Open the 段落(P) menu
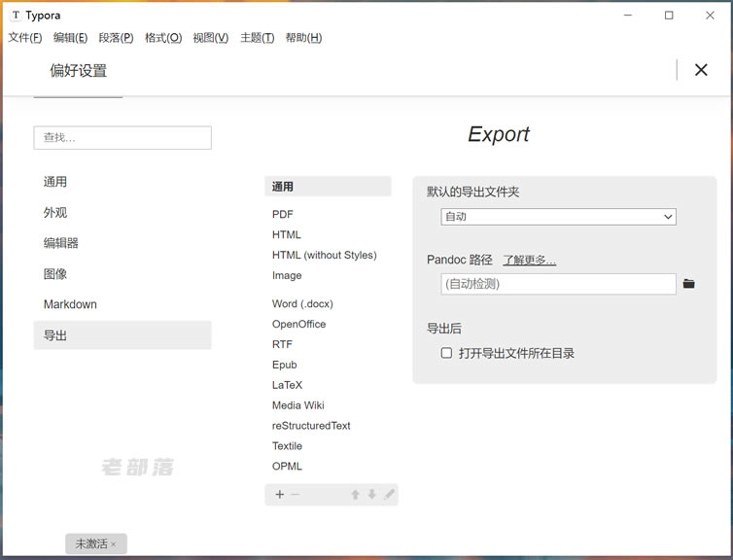The image size is (733, 560). 116,38
